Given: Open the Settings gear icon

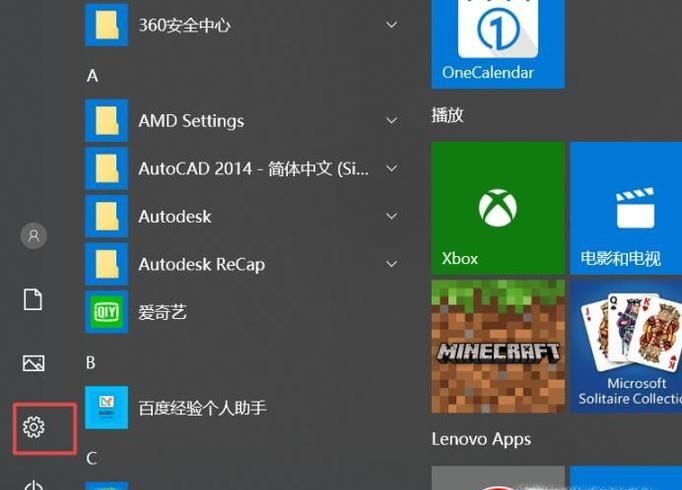Looking at the screenshot, I should tap(33, 427).
